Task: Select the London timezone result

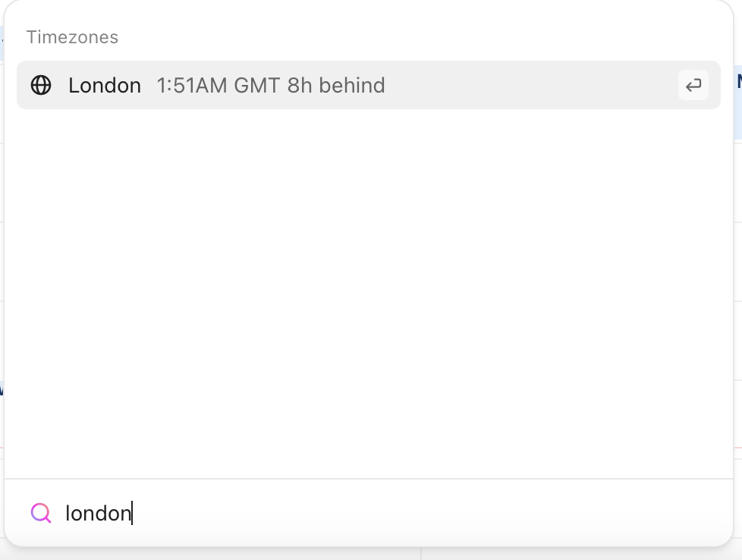Action: 368,85
